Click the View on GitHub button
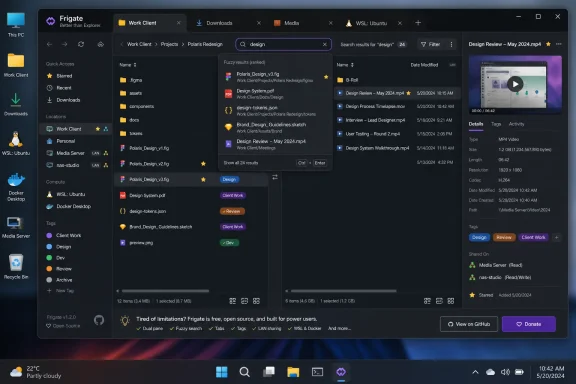The height and width of the screenshot is (384, 576). pyautogui.click(x=469, y=324)
